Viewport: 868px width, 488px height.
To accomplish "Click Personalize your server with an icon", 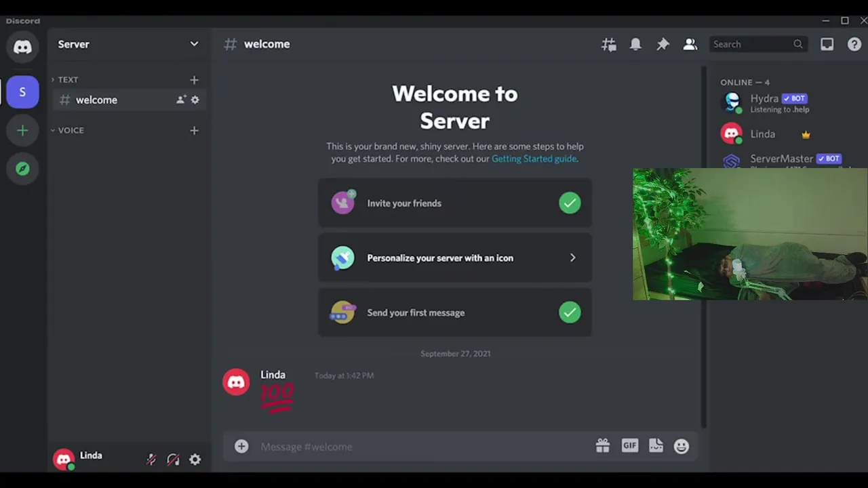I will point(455,258).
